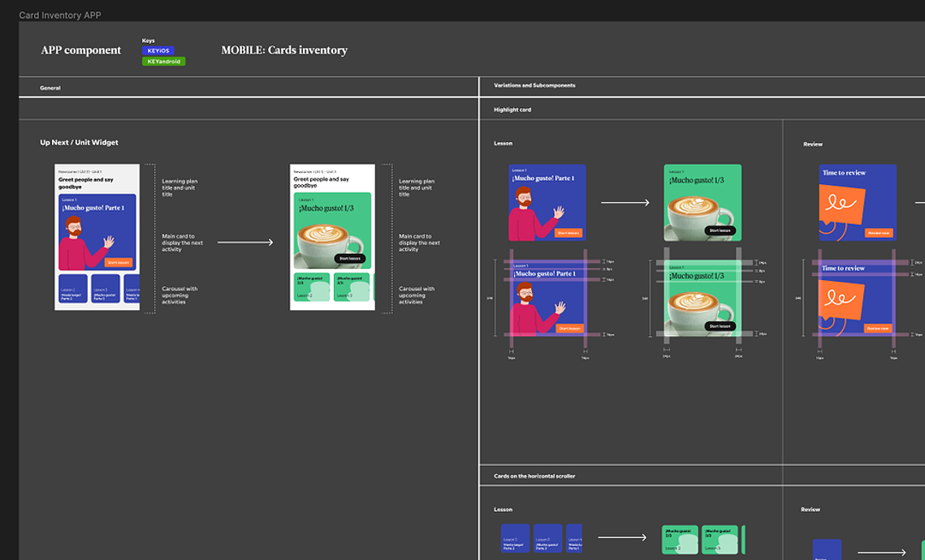The width and height of the screenshot is (925, 560).
Task: Select the APP component heading
Action: pyautogui.click(x=81, y=50)
